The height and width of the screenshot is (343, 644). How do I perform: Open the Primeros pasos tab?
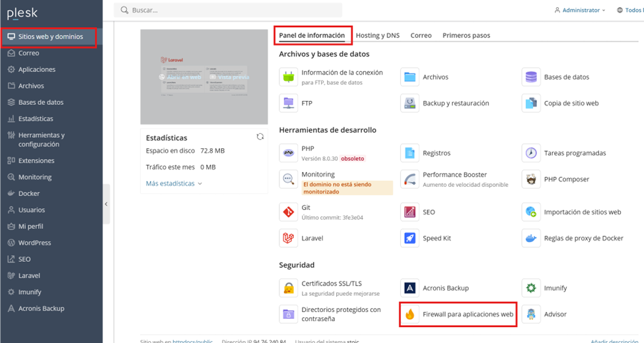(466, 35)
